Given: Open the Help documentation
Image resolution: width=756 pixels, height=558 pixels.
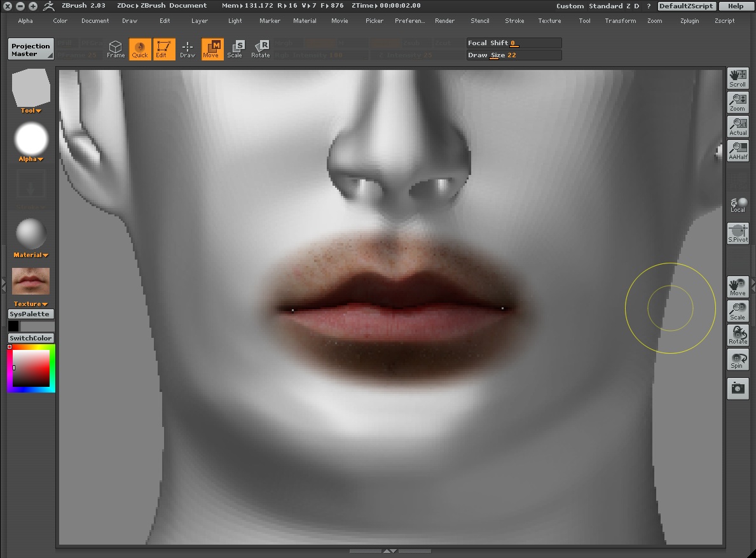Looking at the screenshot, I should click(736, 6).
